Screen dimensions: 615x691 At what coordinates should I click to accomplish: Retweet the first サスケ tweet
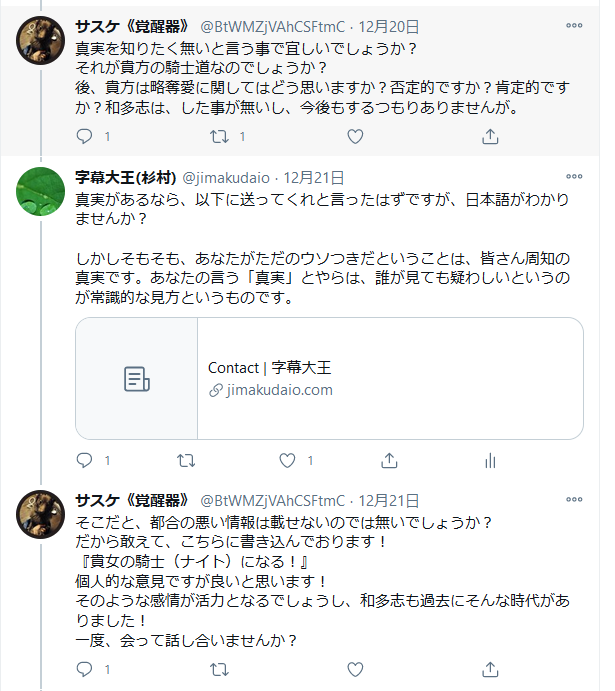coord(221,135)
